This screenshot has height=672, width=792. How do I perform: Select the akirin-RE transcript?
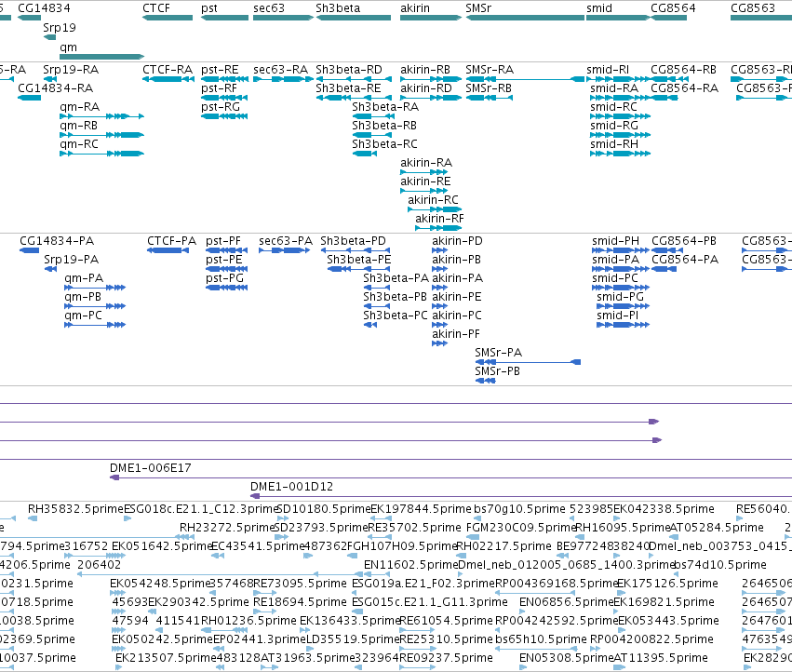point(423,191)
